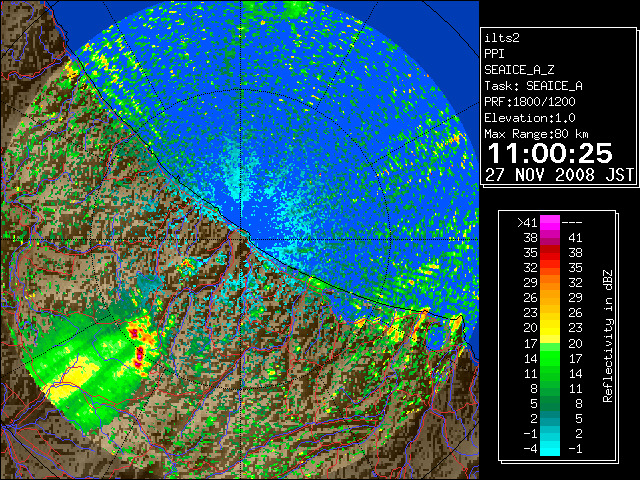Click the 'Max Range:80 km' line
This screenshot has width=640, height=480.
pos(536,134)
